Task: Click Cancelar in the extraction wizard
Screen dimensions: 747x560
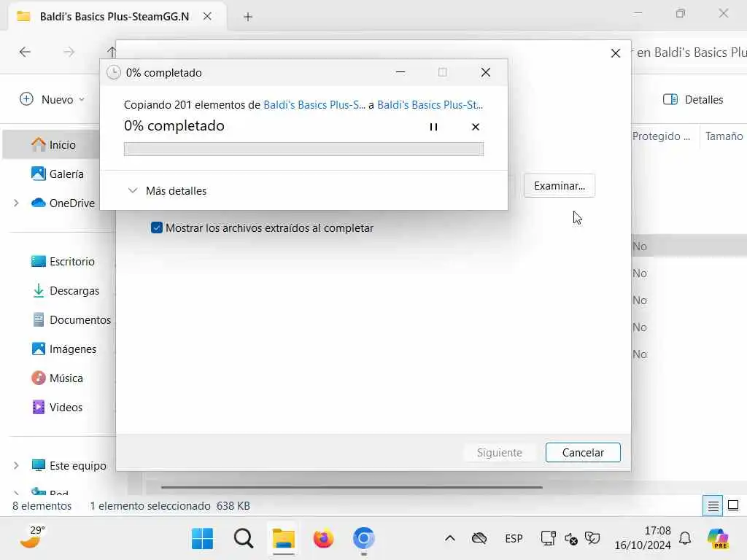Action: click(x=583, y=452)
